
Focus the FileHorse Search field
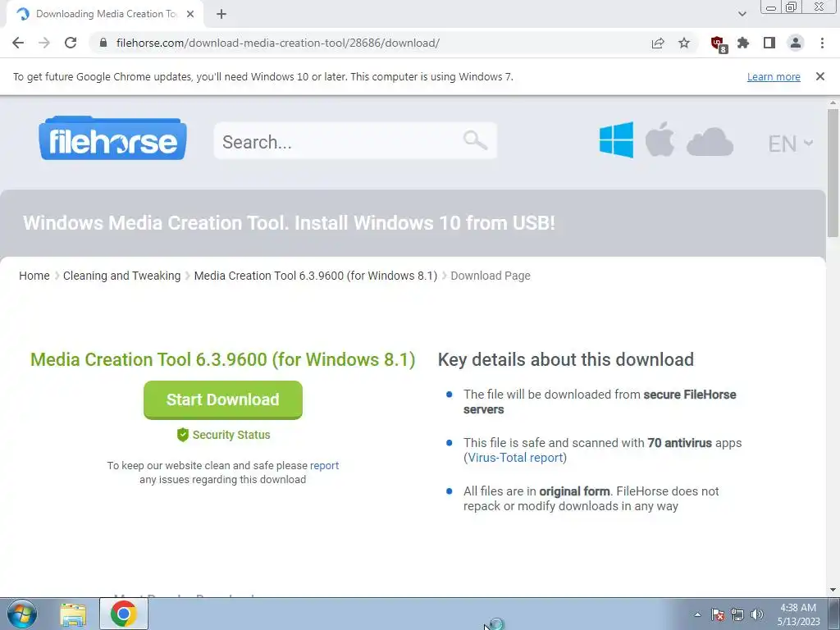355,141
